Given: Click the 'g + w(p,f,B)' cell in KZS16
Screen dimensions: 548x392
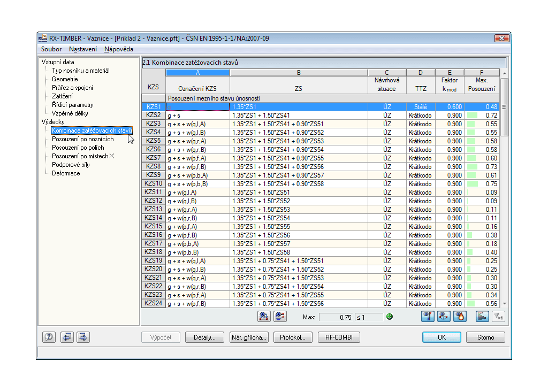Looking at the screenshot, I should (197, 235).
